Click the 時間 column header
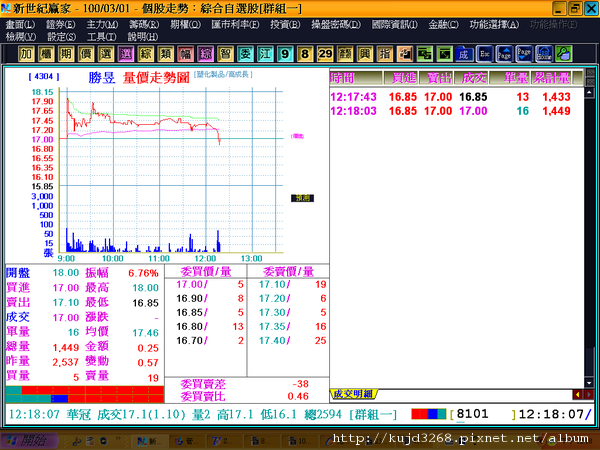The image size is (600, 450). tap(356, 78)
